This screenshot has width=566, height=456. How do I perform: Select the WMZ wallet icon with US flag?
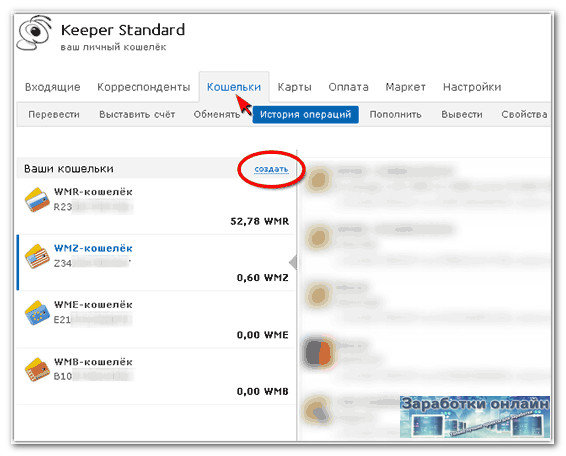(37, 256)
